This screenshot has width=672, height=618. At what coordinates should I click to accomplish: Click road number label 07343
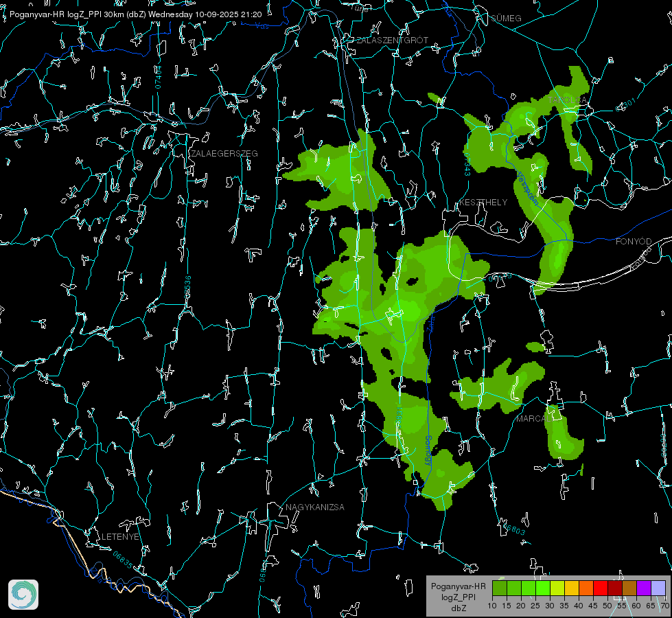[467, 164]
